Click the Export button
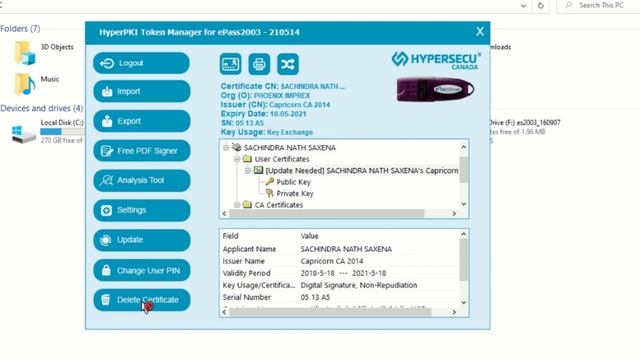 [141, 121]
